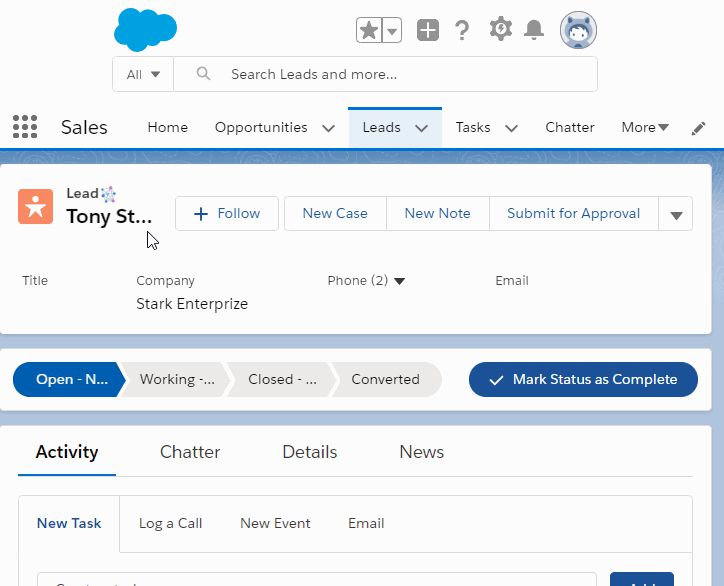This screenshot has width=724, height=586.
Task: Select the Converted status stage
Action: pyautogui.click(x=386, y=380)
